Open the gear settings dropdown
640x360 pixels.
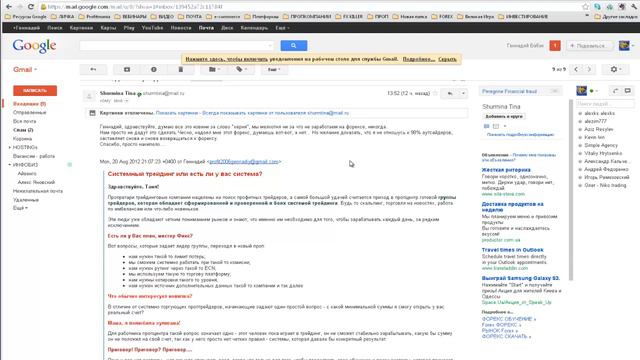[616, 70]
